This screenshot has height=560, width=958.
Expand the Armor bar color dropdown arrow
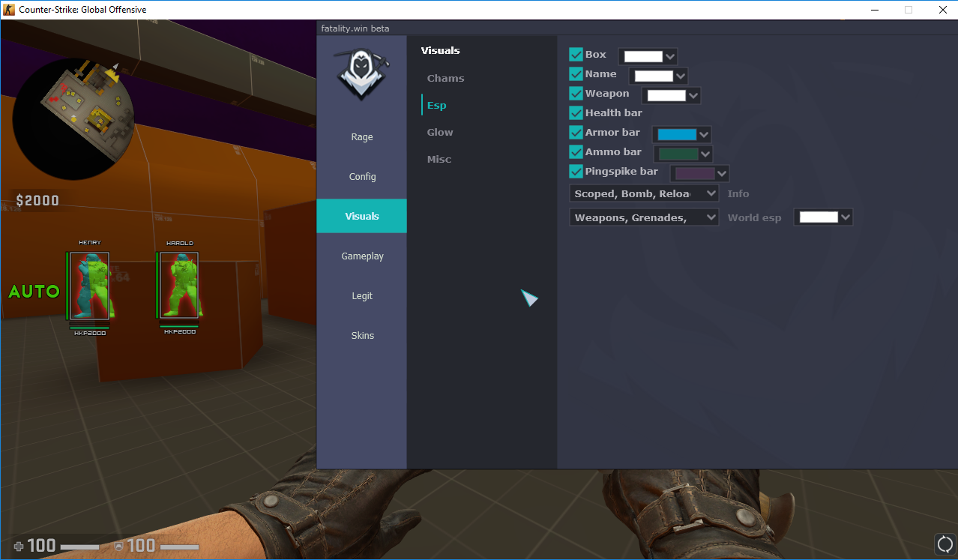pyautogui.click(x=704, y=134)
